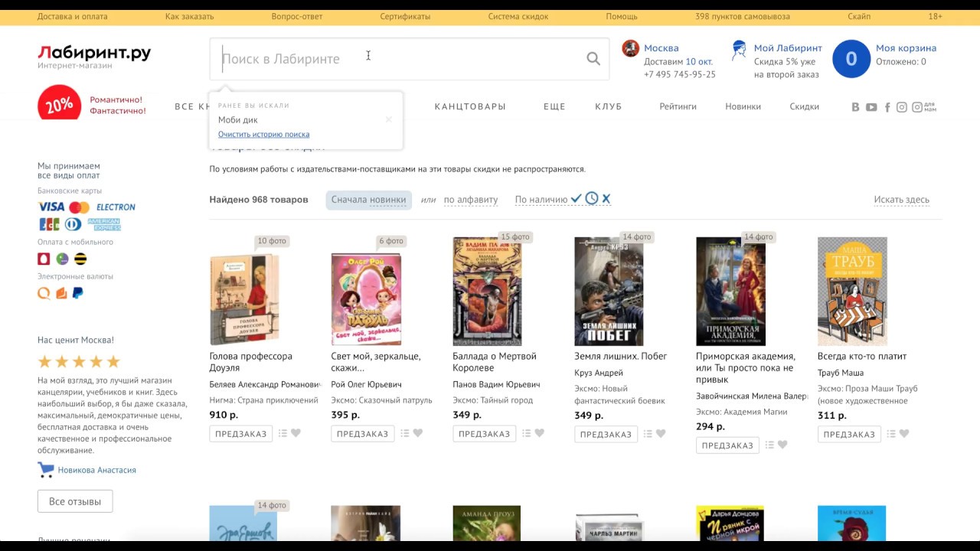Click 'Очистить историю поиска' link

click(x=264, y=135)
